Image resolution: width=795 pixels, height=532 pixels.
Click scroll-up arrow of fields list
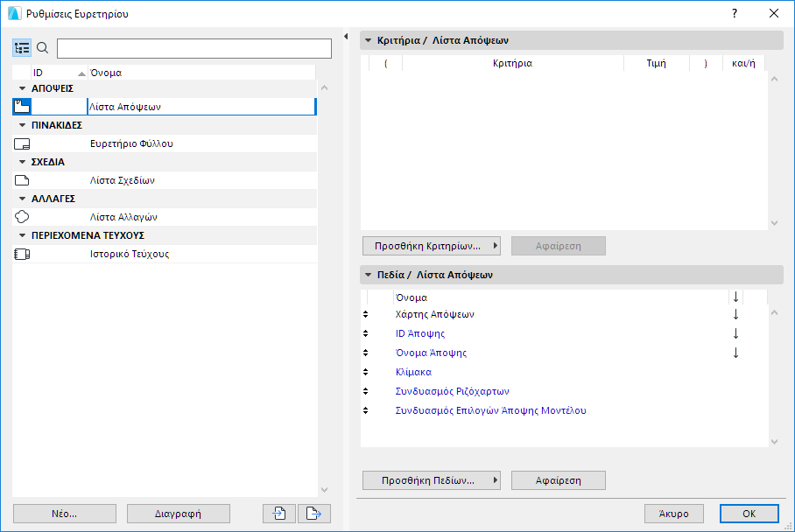click(x=774, y=312)
